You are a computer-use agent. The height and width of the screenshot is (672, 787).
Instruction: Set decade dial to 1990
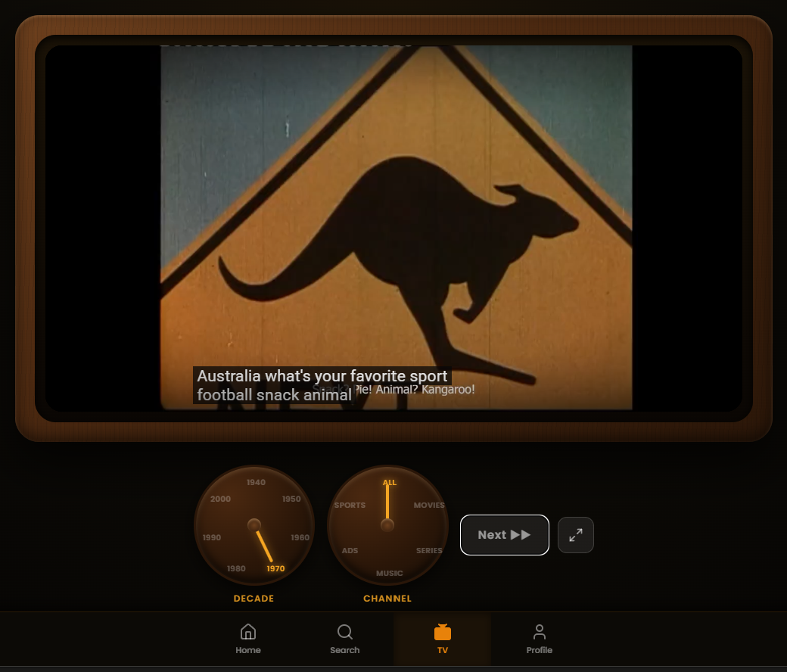(x=212, y=537)
